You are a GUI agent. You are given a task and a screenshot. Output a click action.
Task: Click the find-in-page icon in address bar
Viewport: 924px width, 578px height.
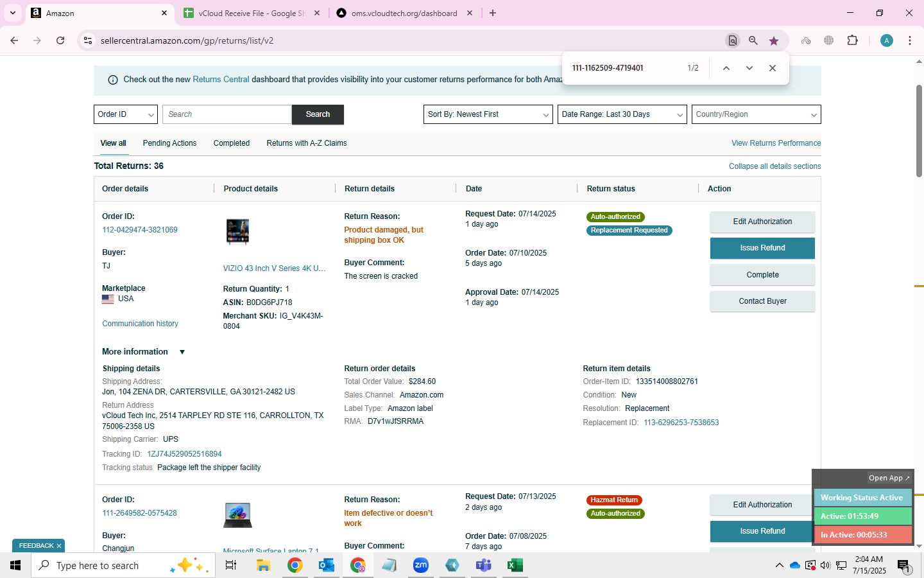732,40
